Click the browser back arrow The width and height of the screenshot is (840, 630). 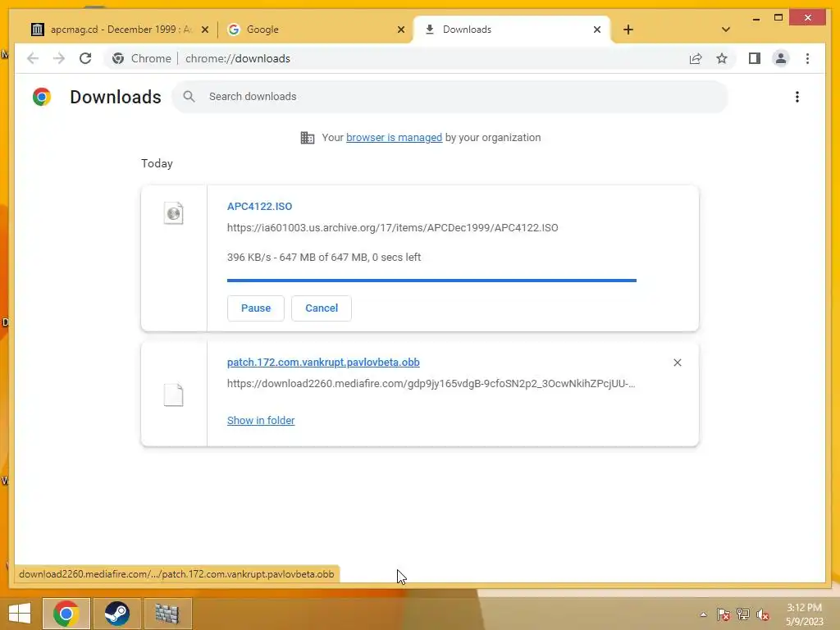[x=33, y=58]
